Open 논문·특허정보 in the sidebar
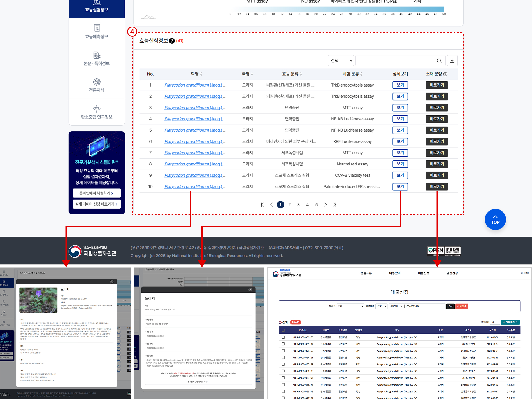This screenshot has height=399, width=532. 97,59
